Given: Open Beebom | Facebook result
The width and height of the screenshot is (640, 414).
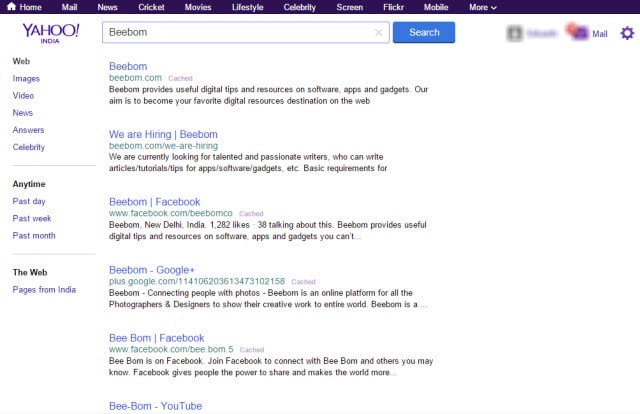Looking at the screenshot, I should click(x=154, y=202).
